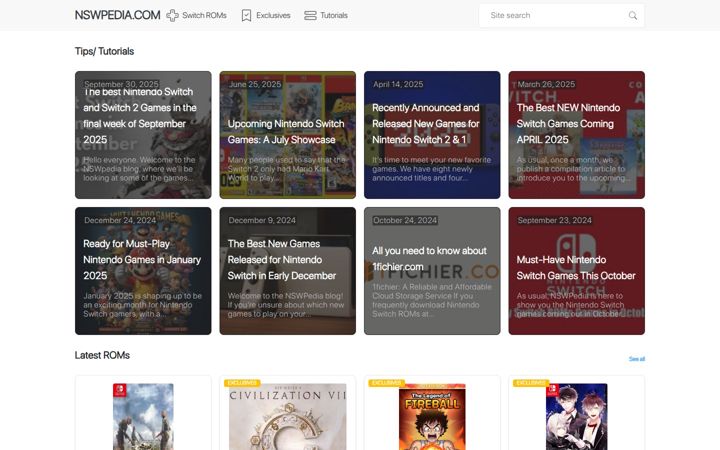Click the 'April 14, 2025' date label
This screenshot has width=720, height=450.
398,84
